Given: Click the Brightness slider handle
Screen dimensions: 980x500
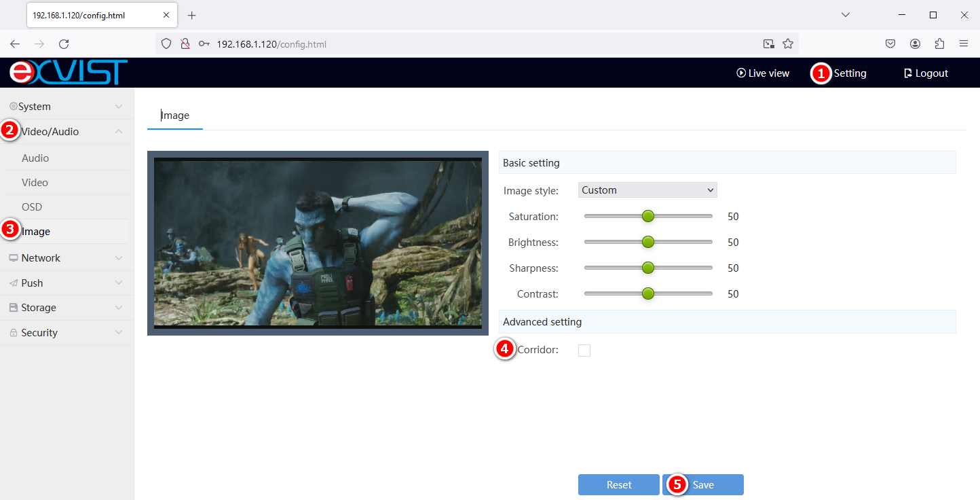Looking at the screenshot, I should click(x=648, y=242).
